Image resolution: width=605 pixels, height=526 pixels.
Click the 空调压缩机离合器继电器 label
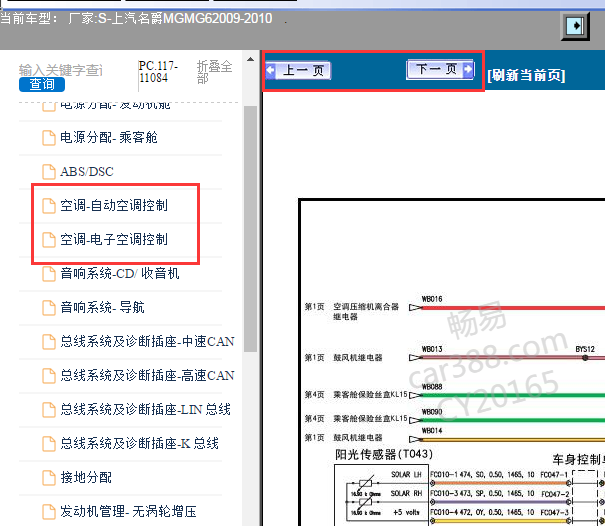click(x=366, y=311)
